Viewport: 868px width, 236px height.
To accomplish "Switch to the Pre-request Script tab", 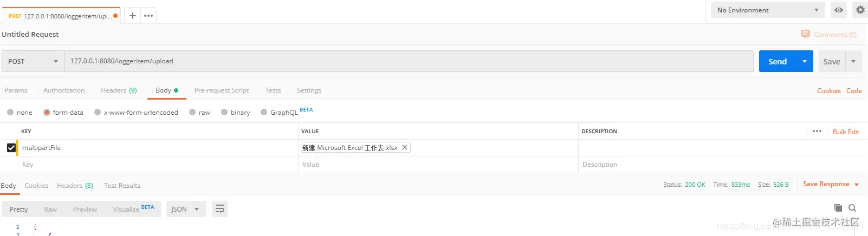I will click(222, 90).
